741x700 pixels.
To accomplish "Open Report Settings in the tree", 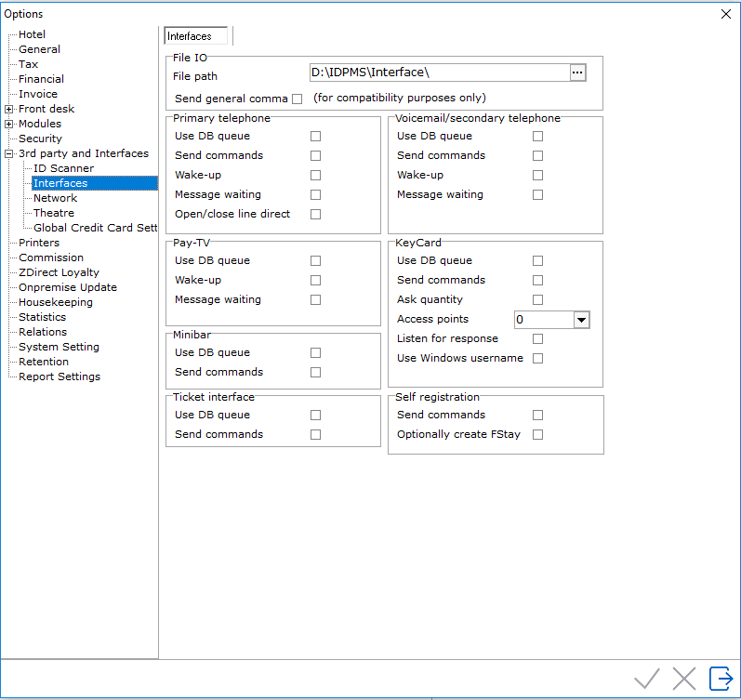I will 60,376.
